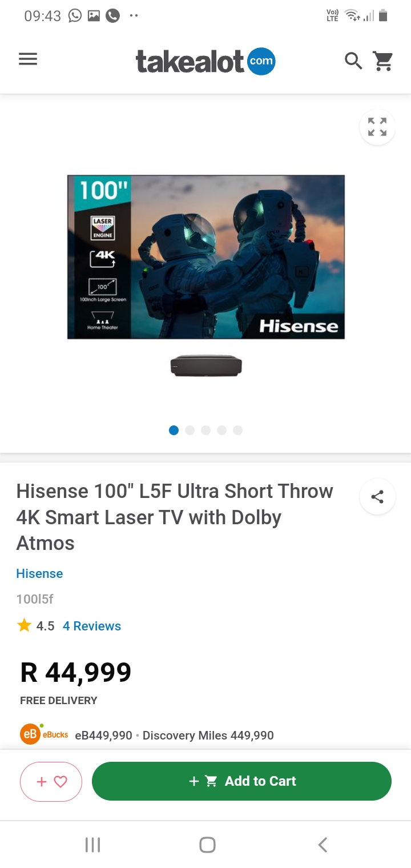The height and width of the screenshot is (868, 411).
Task: Tap the search magnifier icon
Action: [x=353, y=61]
